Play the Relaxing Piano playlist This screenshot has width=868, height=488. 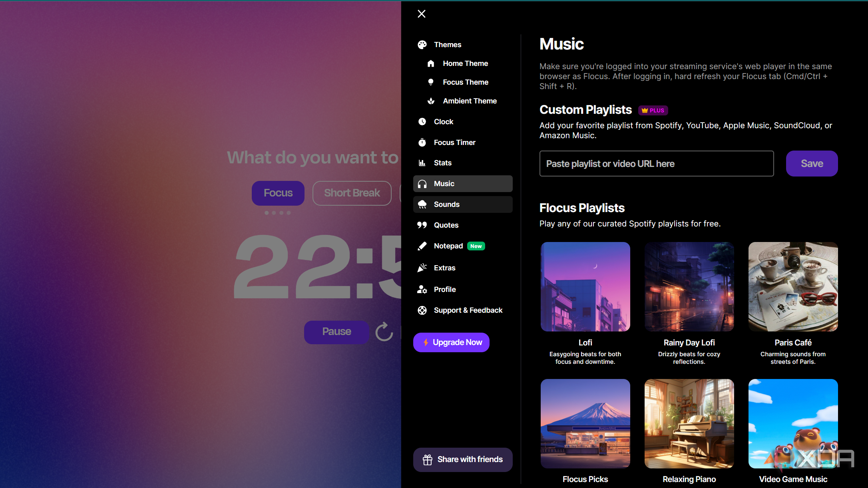click(689, 424)
